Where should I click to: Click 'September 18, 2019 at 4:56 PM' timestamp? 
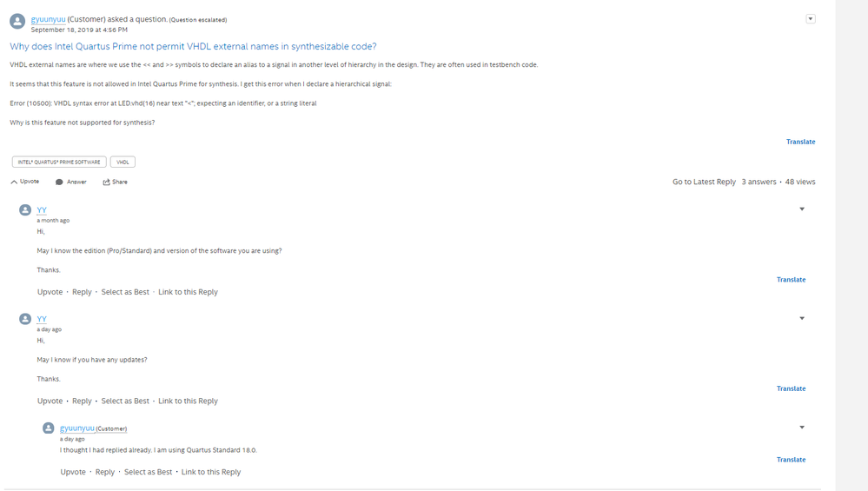[x=79, y=30]
